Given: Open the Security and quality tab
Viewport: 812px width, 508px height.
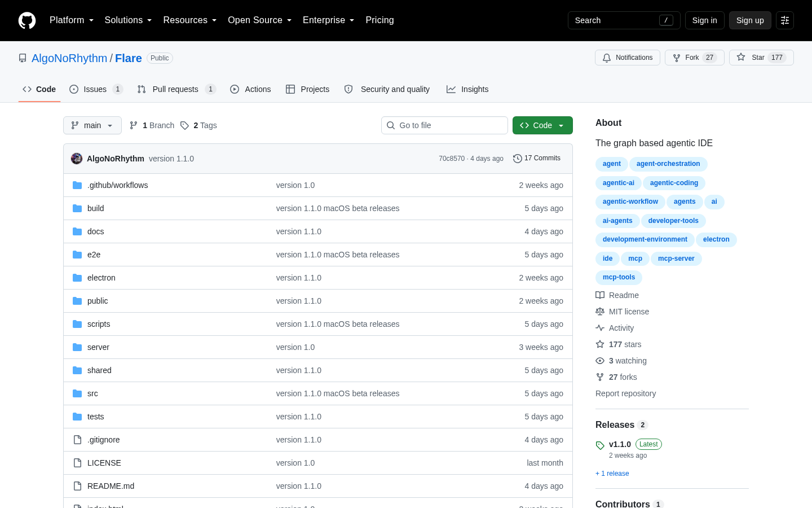Looking at the screenshot, I should pos(387,89).
